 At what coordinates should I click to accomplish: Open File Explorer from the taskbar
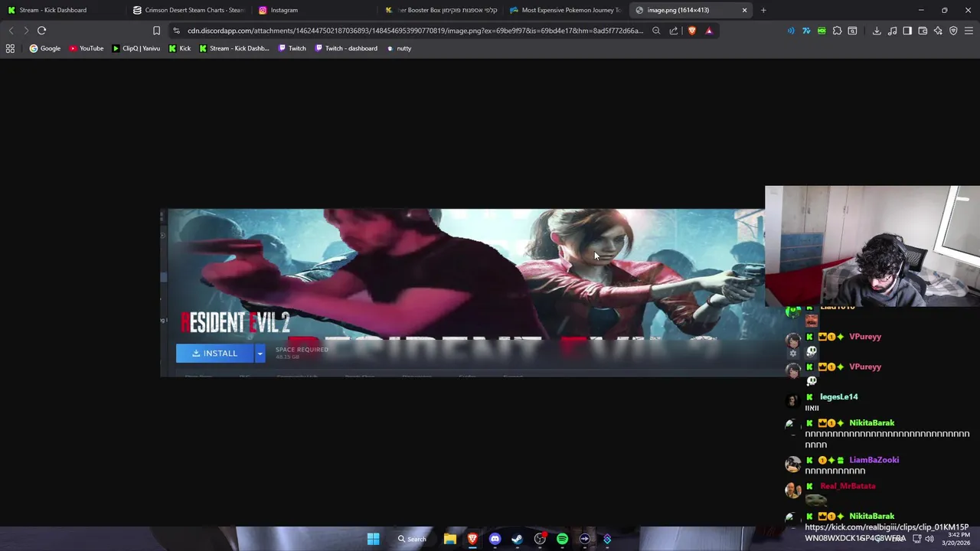(450, 539)
